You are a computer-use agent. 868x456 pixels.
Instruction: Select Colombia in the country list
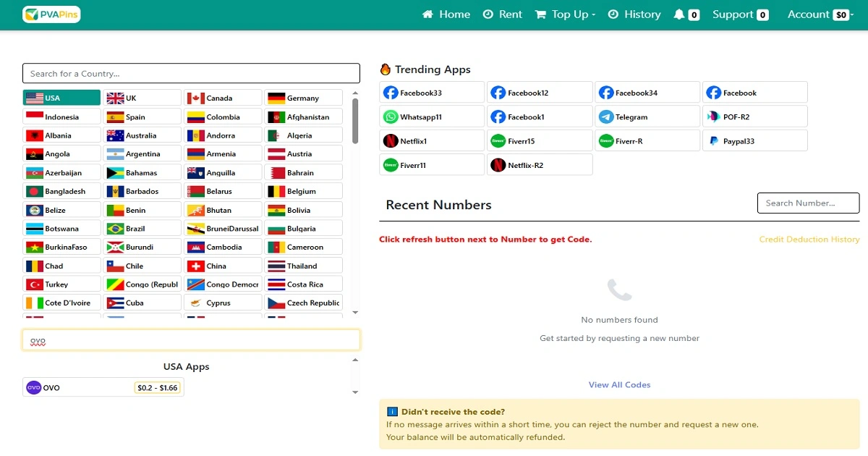click(223, 117)
